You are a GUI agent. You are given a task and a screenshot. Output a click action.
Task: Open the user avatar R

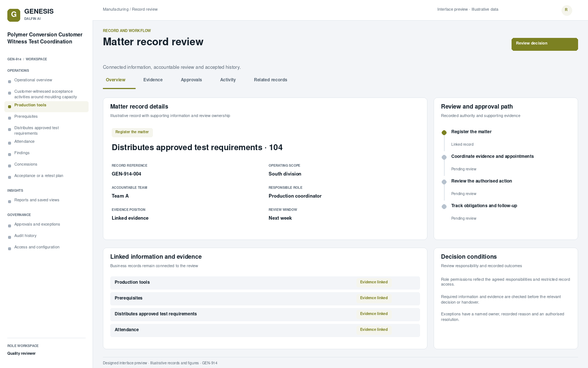click(567, 10)
